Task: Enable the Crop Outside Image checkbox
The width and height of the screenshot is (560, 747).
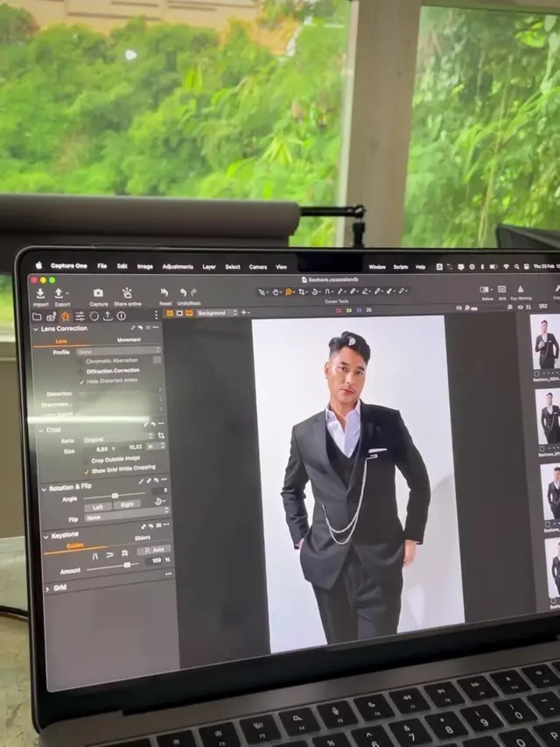Action: pyautogui.click(x=86, y=462)
